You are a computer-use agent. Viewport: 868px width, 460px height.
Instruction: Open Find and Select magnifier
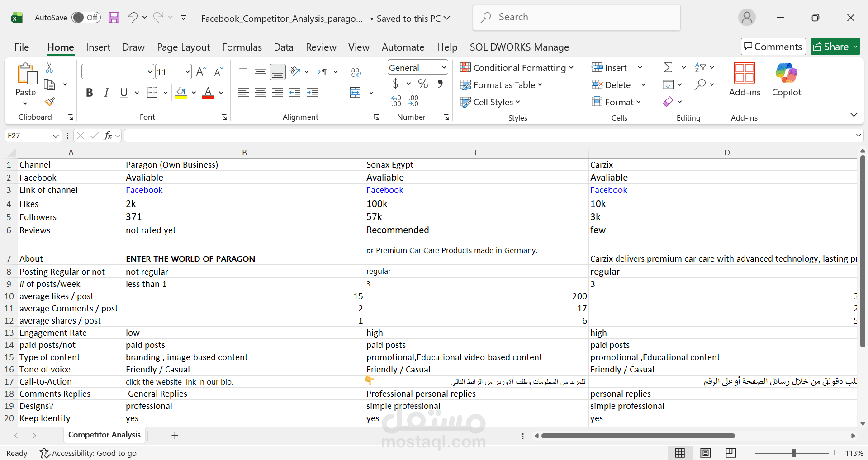(x=700, y=84)
